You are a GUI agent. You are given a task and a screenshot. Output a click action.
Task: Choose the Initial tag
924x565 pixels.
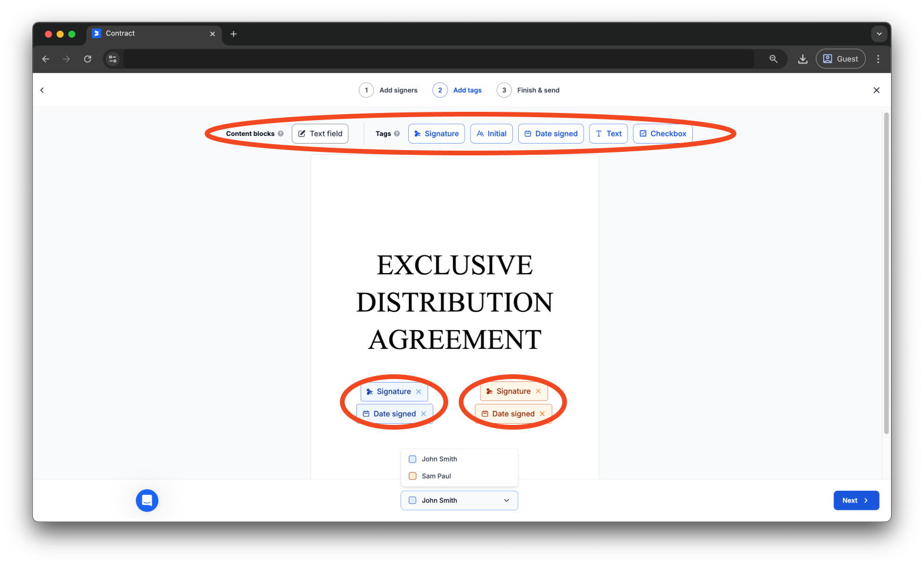point(492,134)
